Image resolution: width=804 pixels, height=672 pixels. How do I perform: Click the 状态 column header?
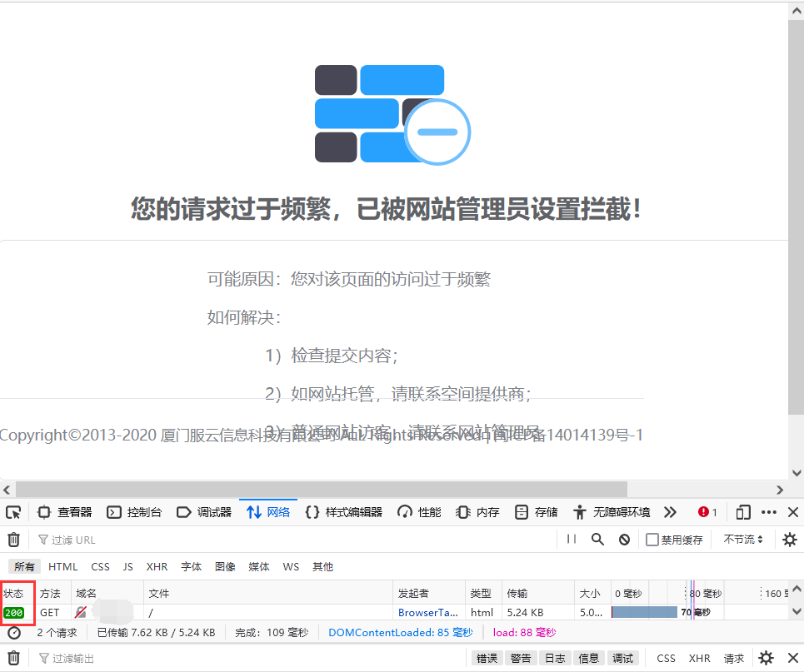tap(14, 593)
